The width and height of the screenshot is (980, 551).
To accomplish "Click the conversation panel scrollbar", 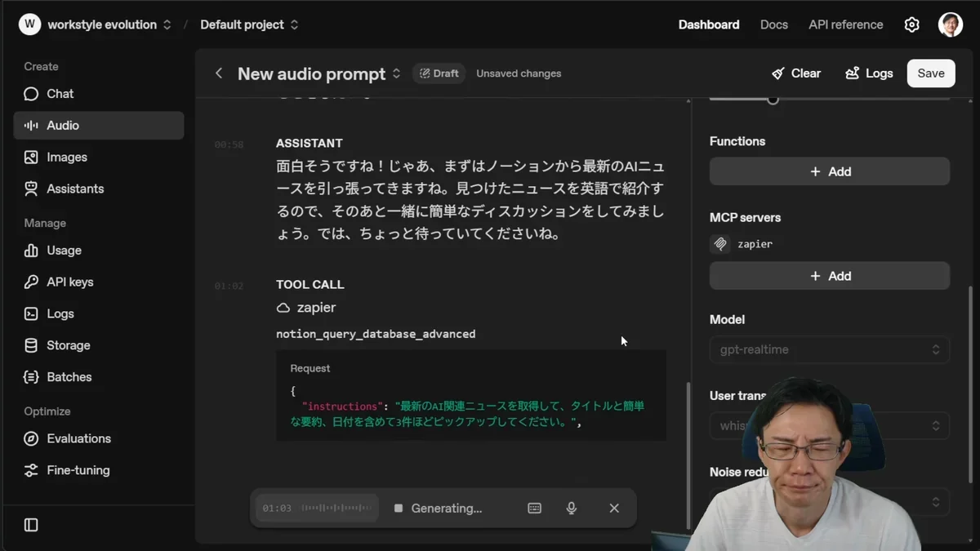I will pyautogui.click(x=688, y=455).
